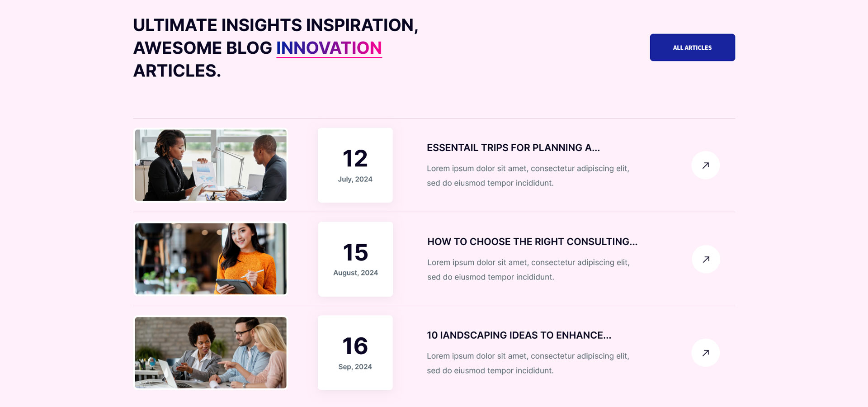Viewport: 868px width, 407px height.
Task: Click arrow icon beside Consulting article
Action: (706, 259)
